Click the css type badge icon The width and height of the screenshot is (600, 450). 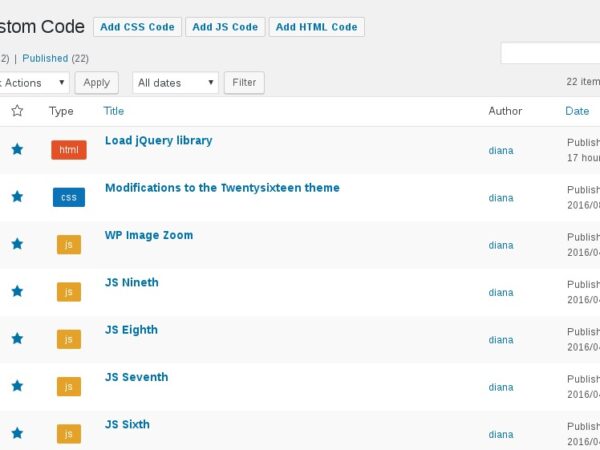tap(69, 197)
